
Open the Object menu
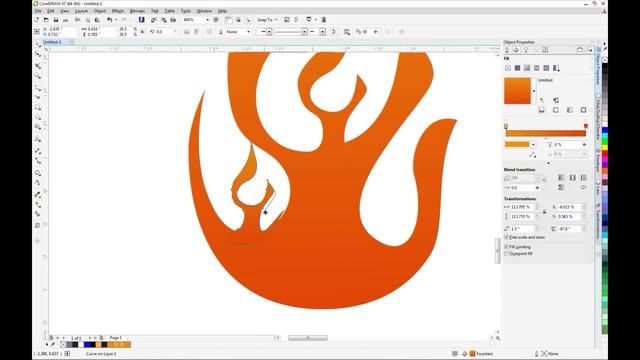100,11
